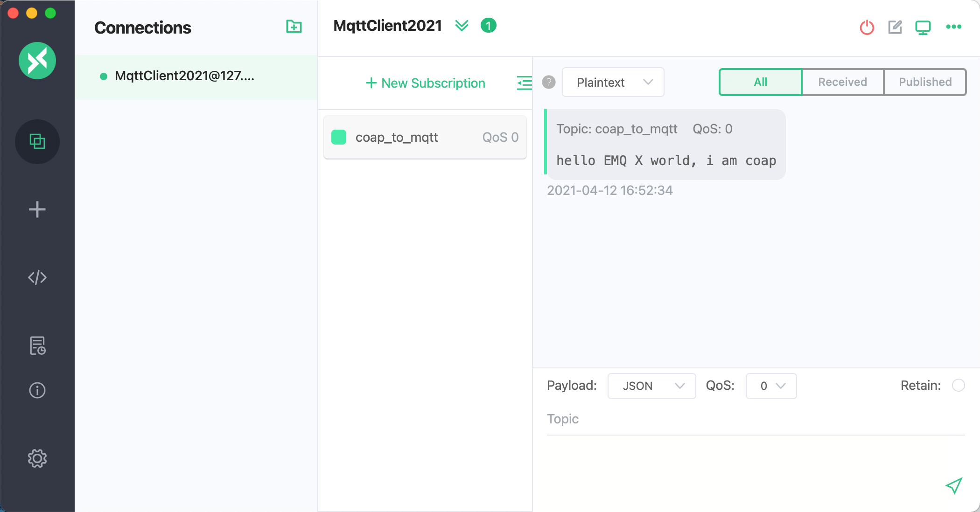Click the disconnect power icon
This screenshot has width=980, height=512.
[867, 27]
